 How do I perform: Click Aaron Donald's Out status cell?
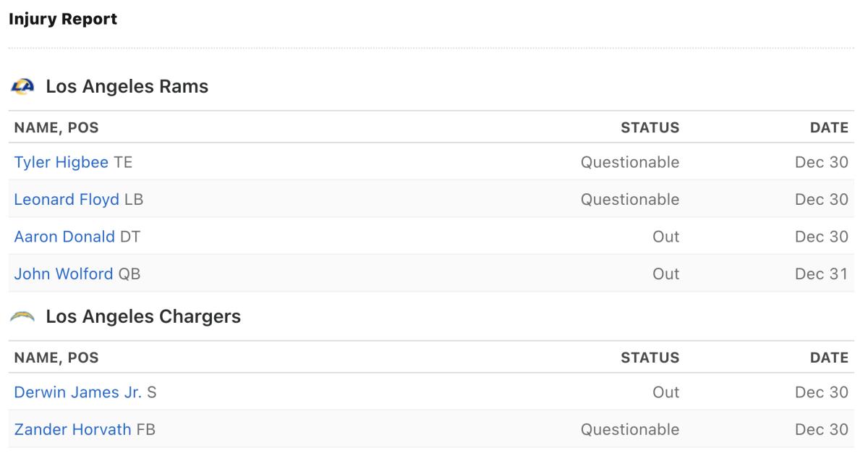point(666,237)
